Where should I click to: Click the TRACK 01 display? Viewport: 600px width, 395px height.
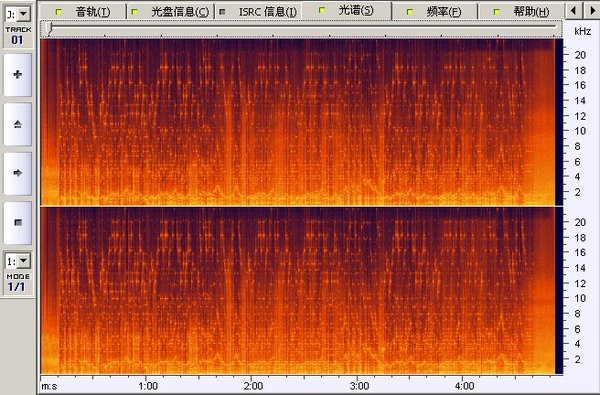pos(18,36)
